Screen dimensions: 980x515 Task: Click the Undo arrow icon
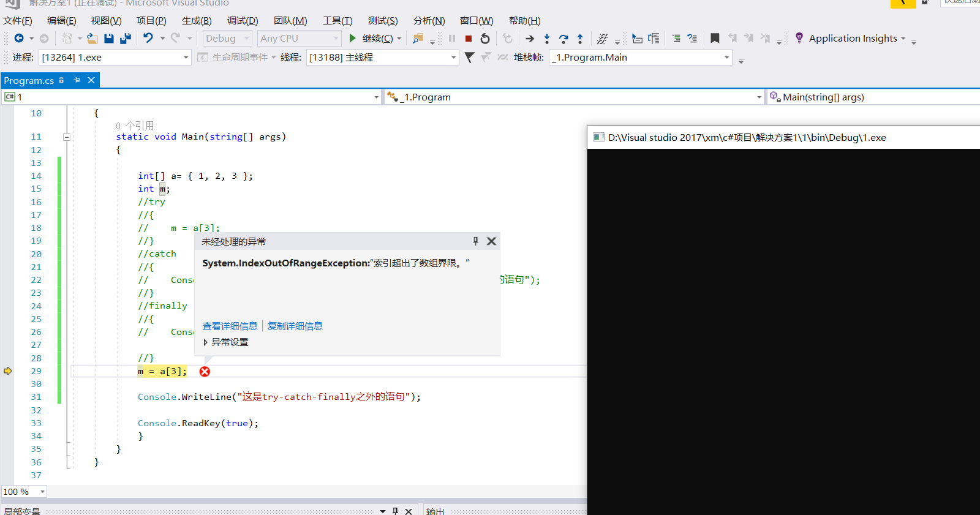tap(148, 39)
